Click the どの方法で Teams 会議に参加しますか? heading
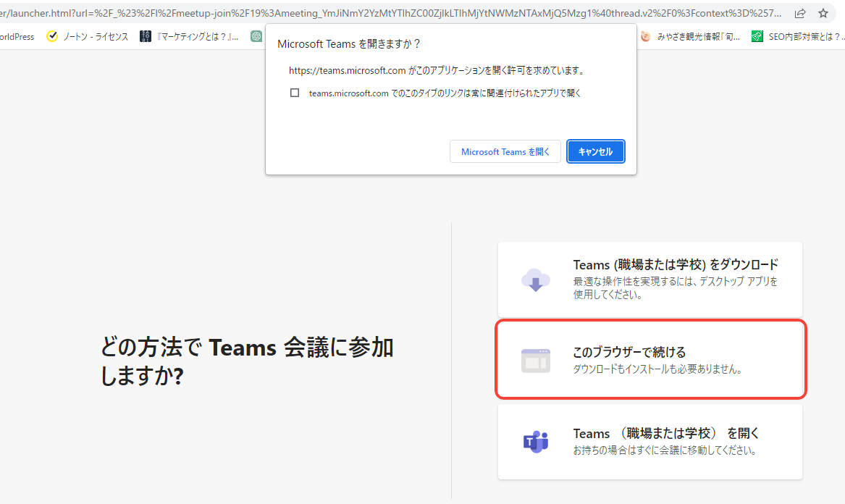Viewport: 845px width, 504px height. click(248, 361)
